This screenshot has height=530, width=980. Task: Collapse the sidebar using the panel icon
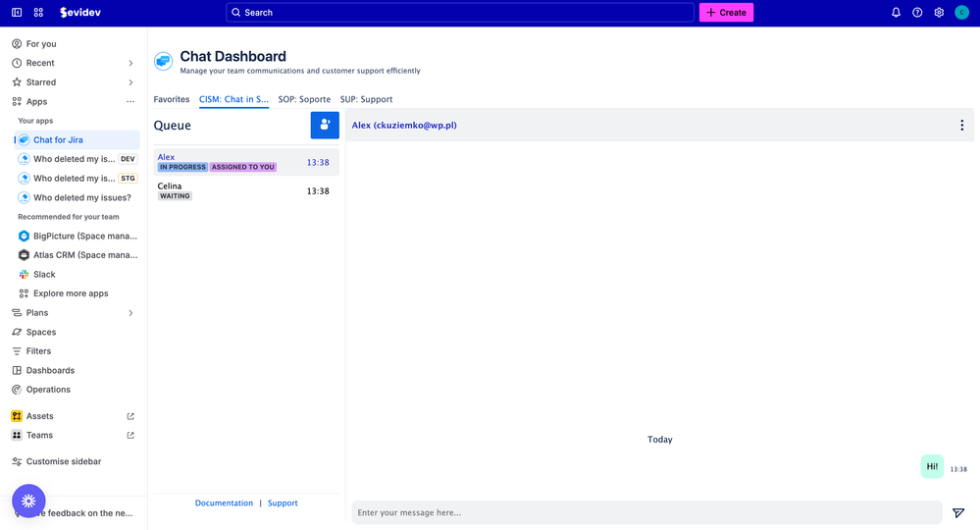tap(17, 13)
